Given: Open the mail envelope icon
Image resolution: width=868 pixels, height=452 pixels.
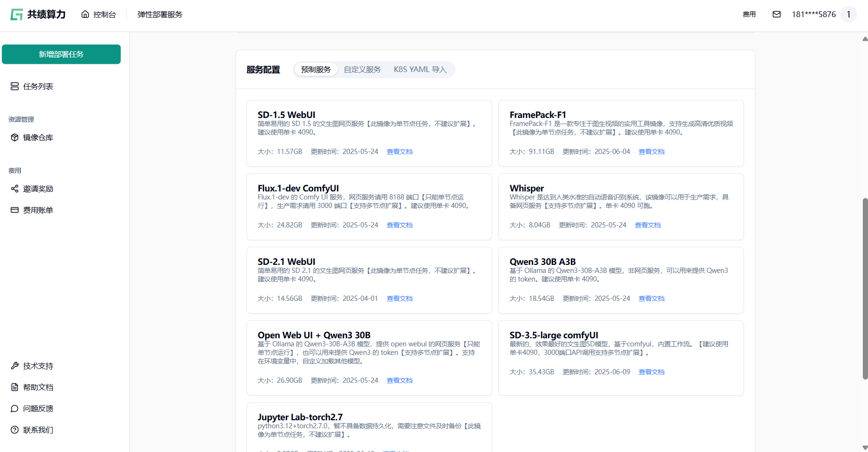Looking at the screenshot, I should (776, 14).
